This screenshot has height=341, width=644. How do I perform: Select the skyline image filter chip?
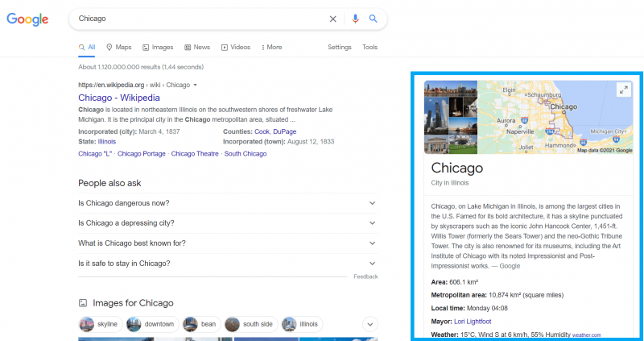99,324
